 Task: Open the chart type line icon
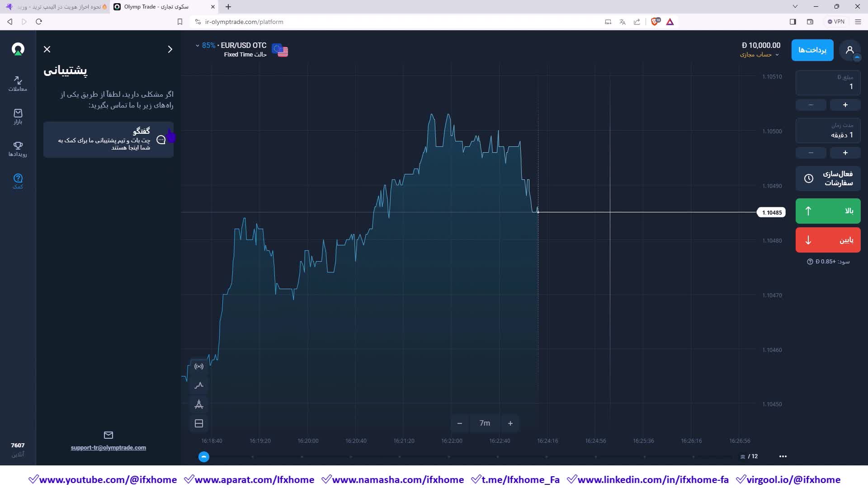(x=199, y=385)
